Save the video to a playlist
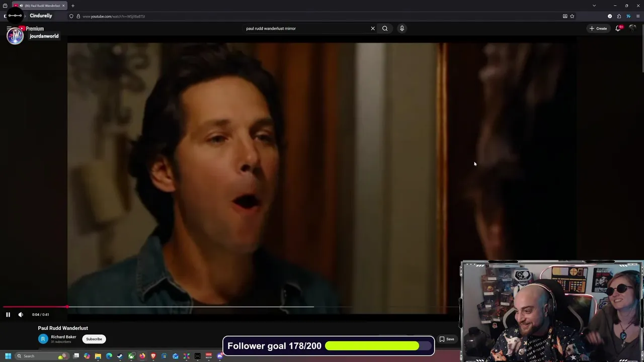 click(x=447, y=339)
